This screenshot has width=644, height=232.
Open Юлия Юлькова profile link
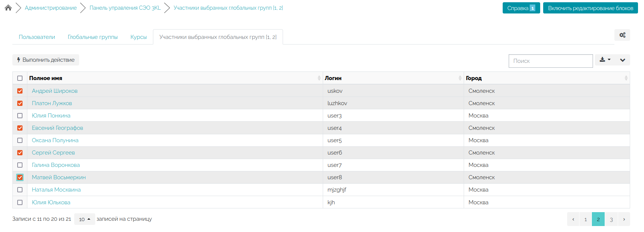[x=51, y=202]
